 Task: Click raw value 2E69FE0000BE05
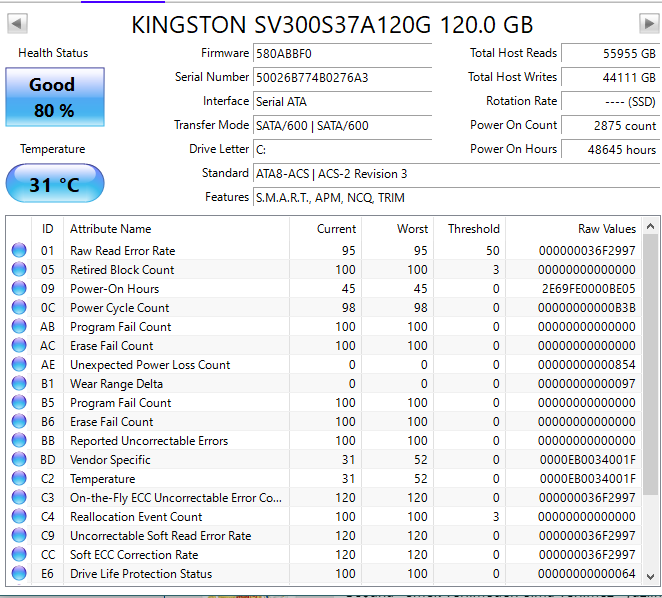(x=589, y=289)
